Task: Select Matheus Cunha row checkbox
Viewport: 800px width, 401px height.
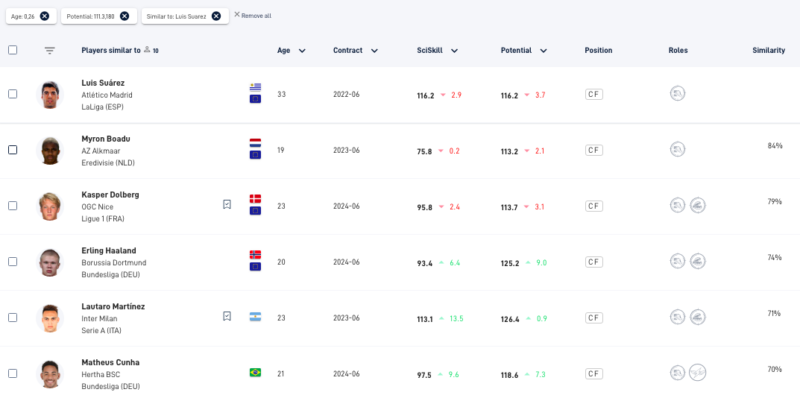Action: [x=13, y=373]
